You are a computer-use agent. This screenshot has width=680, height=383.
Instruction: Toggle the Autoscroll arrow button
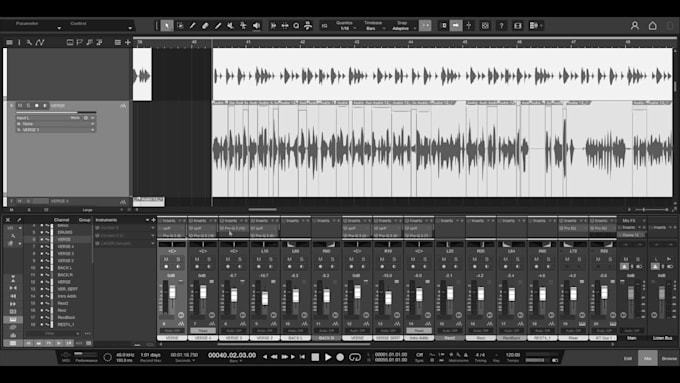coord(455,26)
